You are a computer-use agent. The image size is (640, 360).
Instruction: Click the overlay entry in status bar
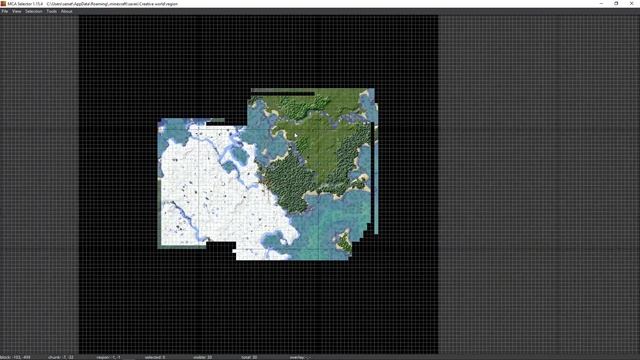(300, 357)
